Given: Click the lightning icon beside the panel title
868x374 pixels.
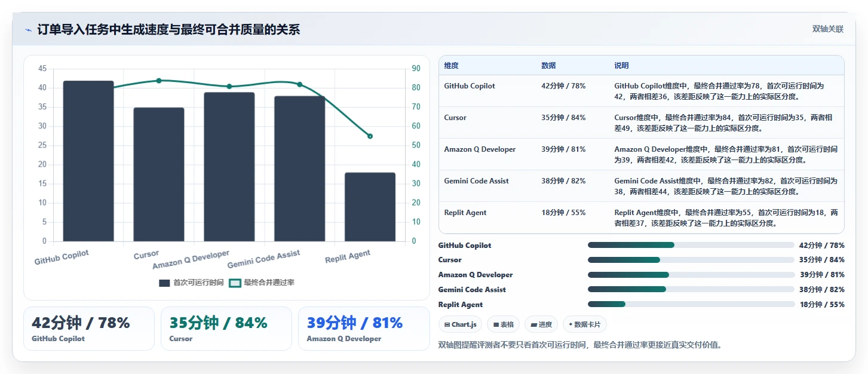Looking at the screenshot, I should (x=28, y=30).
